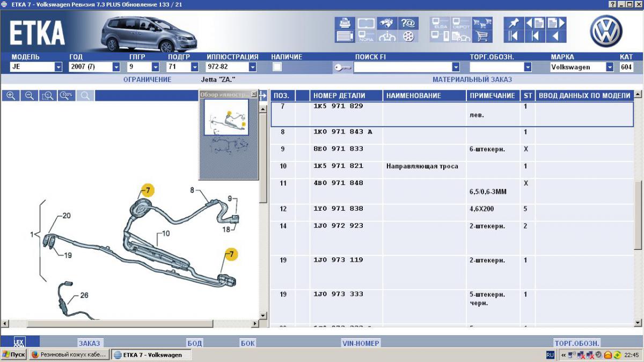Select part number 4B0 971 848
Screen dimensions: 644x362
(x=338, y=183)
